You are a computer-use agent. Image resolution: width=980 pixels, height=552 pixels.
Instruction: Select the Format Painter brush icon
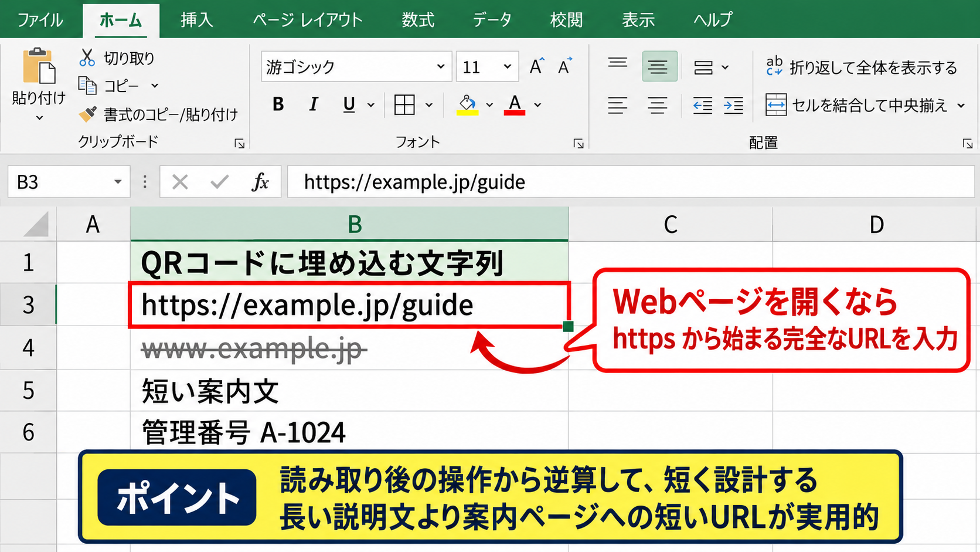(x=87, y=113)
